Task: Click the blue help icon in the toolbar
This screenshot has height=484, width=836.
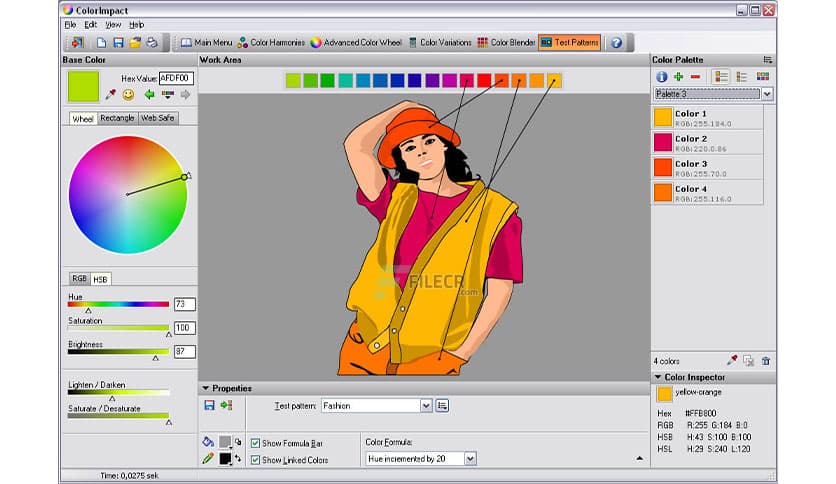Action: (x=616, y=43)
